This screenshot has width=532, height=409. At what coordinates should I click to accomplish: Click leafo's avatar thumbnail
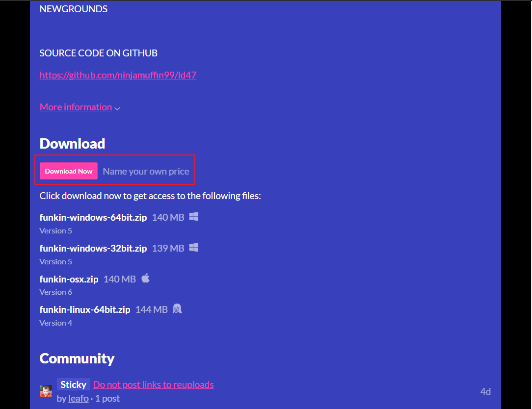point(46,391)
